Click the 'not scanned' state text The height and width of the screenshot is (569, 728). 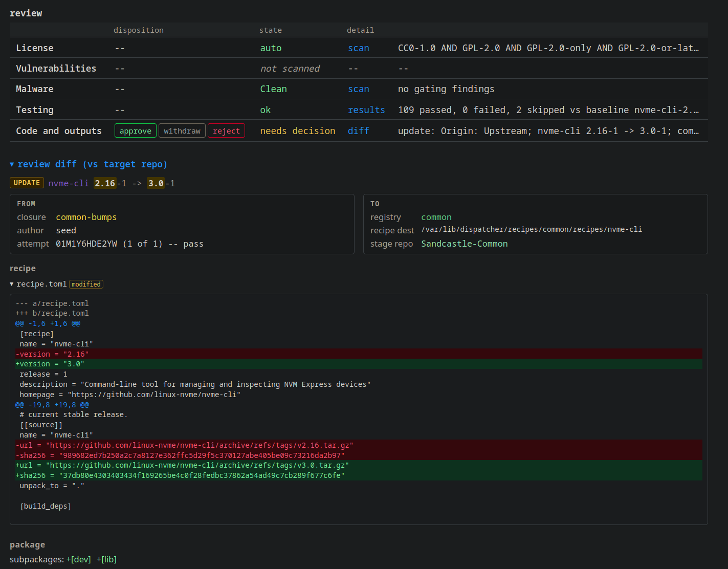point(290,69)
